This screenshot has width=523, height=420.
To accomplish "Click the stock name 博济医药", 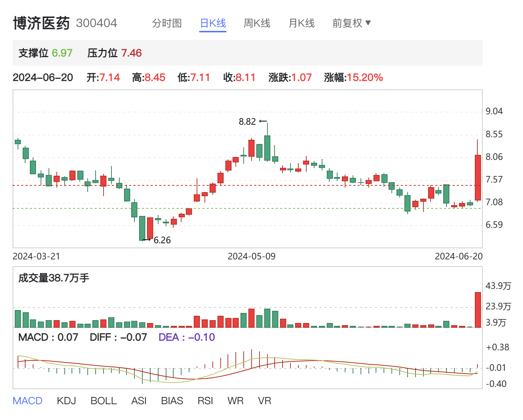I will (x=41, y=23).
